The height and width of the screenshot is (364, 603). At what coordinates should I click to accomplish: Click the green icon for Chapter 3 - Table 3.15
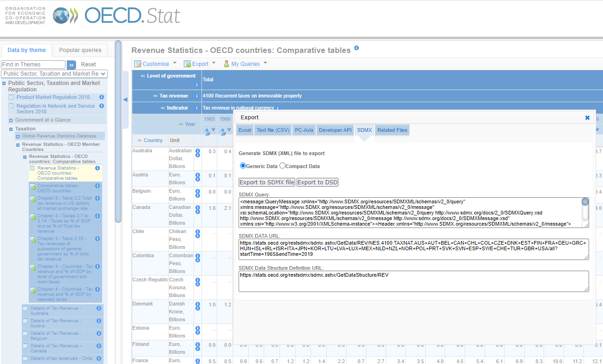[33, 240]
